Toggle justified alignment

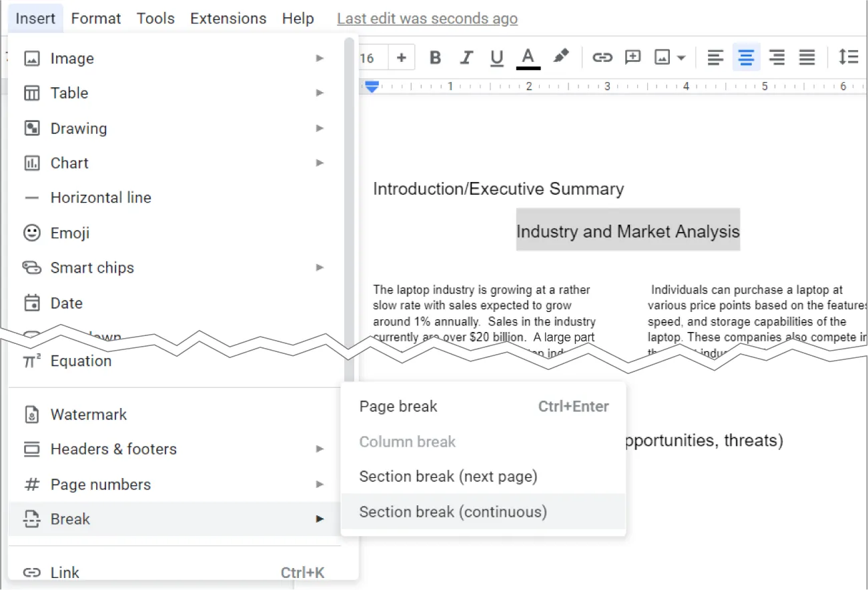(x=807, y=57)
